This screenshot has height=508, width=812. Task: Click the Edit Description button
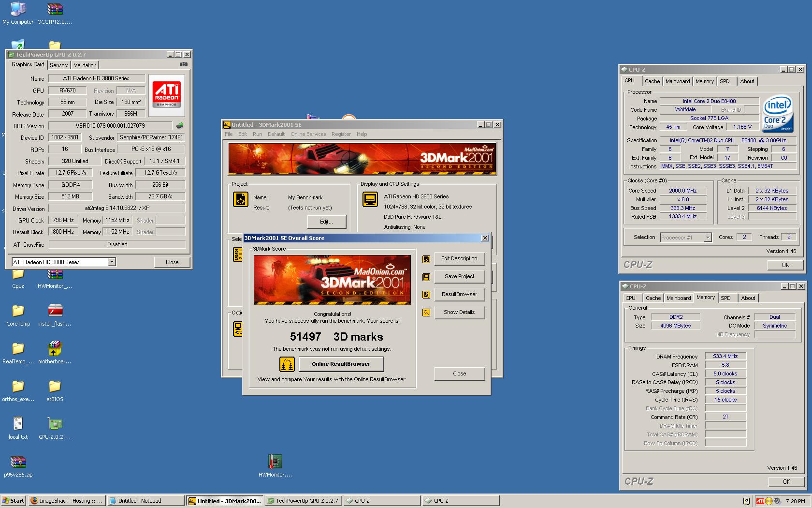pos(459,259)
